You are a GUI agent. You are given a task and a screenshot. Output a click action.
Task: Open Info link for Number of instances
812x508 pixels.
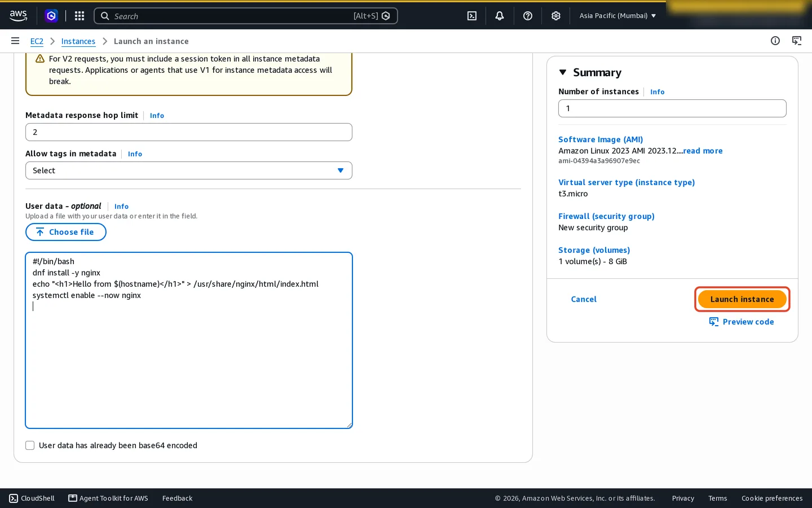[657, 92]
